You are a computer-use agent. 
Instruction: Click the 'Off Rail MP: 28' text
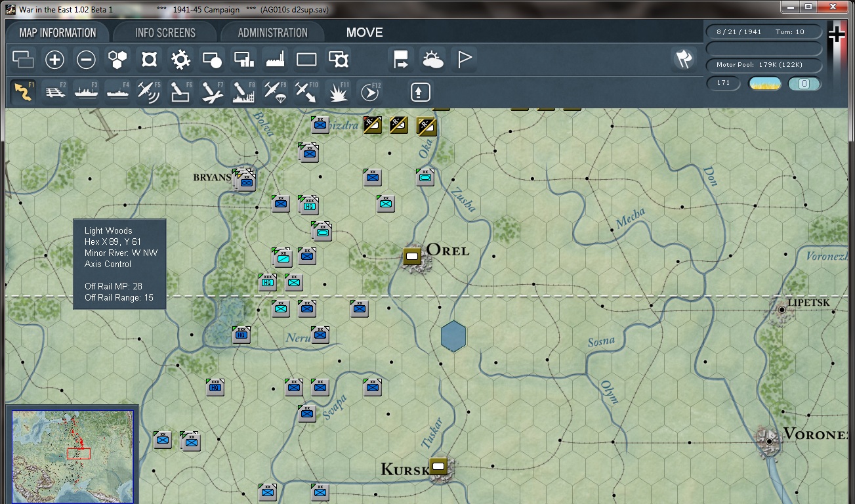pos(114,286)
